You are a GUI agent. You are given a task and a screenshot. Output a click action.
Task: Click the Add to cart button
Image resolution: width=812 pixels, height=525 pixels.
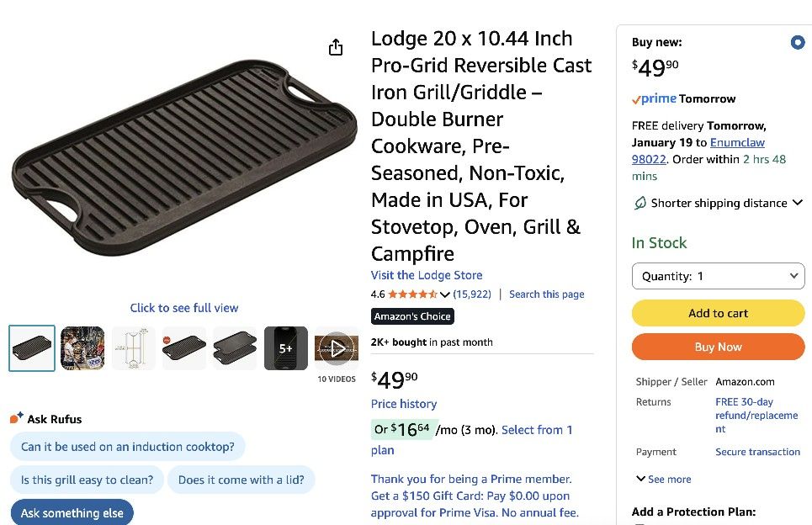tap(718, 313)
